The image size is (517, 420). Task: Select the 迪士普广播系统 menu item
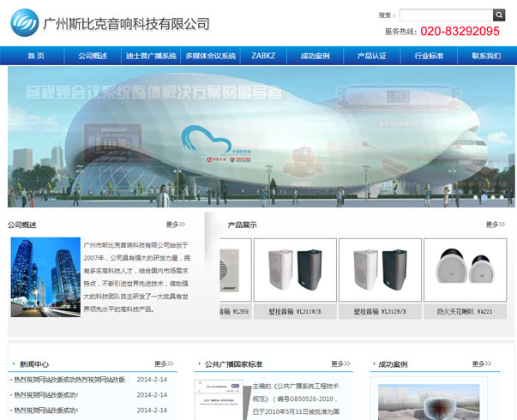pos(151,56)
